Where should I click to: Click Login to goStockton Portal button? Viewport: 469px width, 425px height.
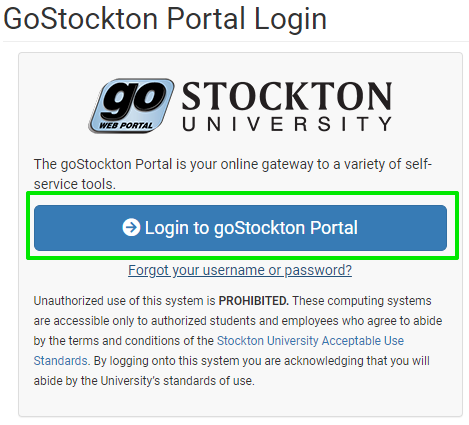240,228
